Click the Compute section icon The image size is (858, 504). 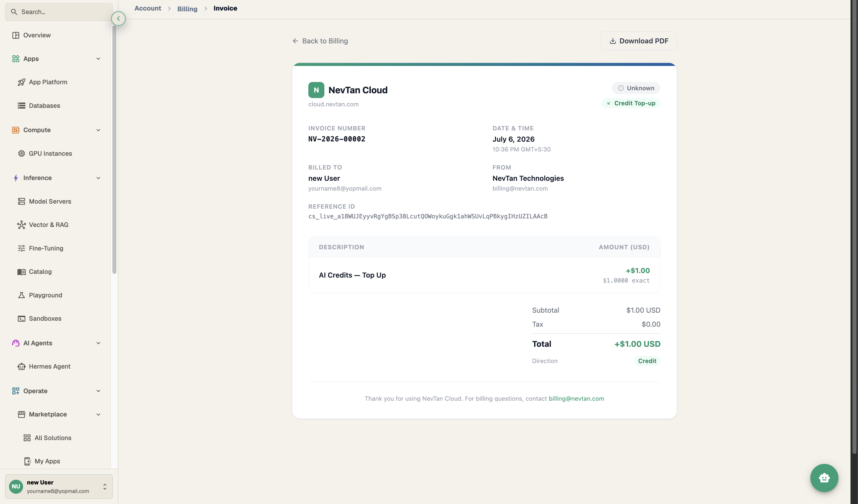[x=16, y=130]
